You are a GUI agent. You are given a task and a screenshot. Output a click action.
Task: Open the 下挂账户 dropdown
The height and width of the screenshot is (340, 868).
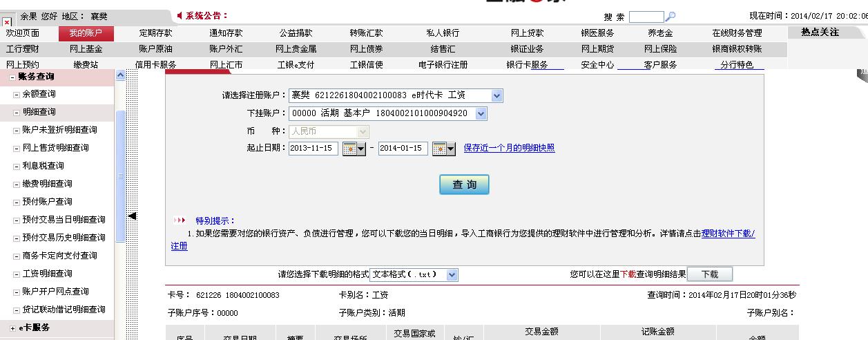[481, 113]
